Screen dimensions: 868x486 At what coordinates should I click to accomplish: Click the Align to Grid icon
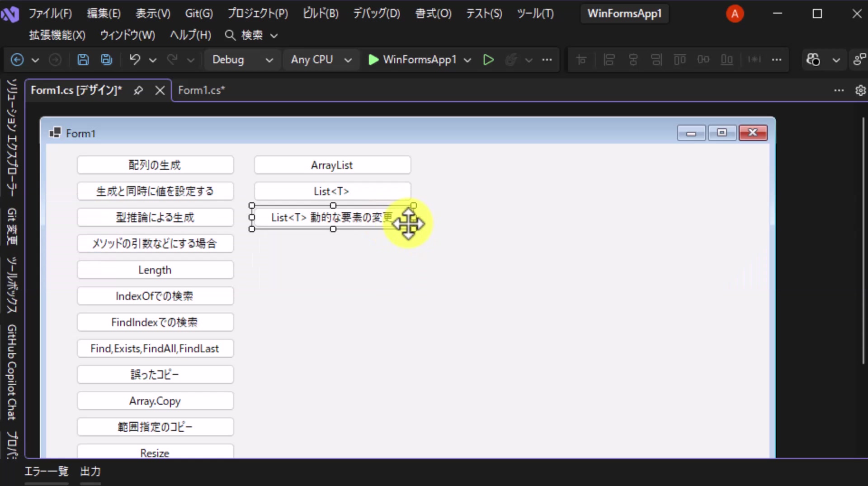coord(581,60)
